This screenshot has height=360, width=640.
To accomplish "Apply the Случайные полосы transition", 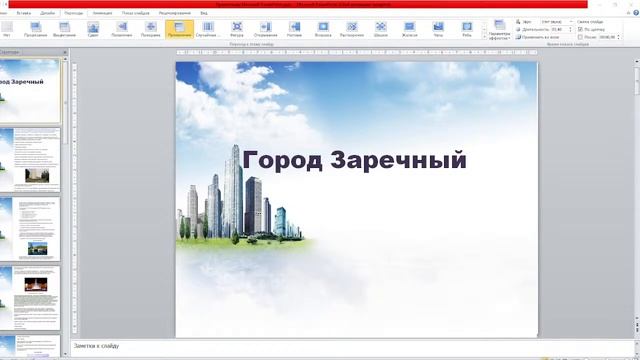I will [x=208, y=29].
